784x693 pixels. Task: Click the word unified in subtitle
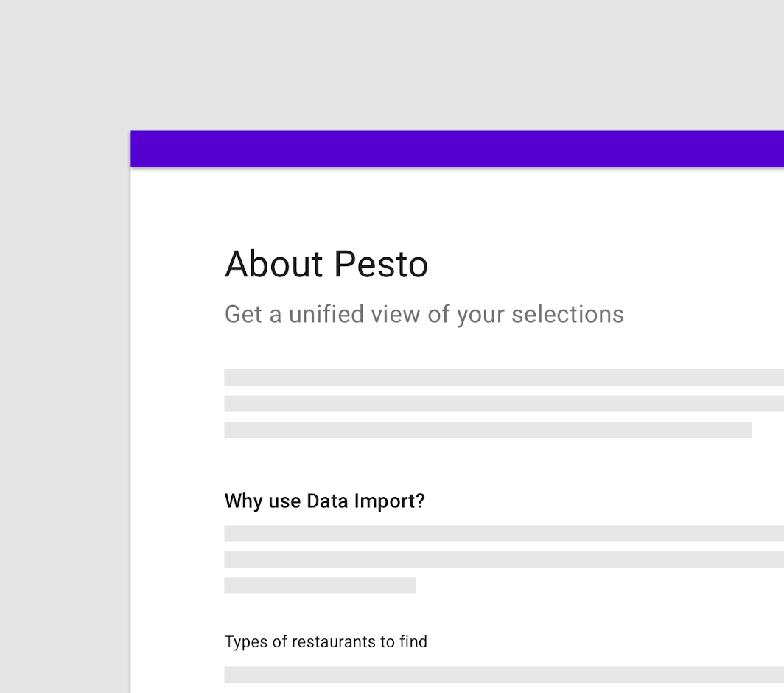[x=326, y=314]
